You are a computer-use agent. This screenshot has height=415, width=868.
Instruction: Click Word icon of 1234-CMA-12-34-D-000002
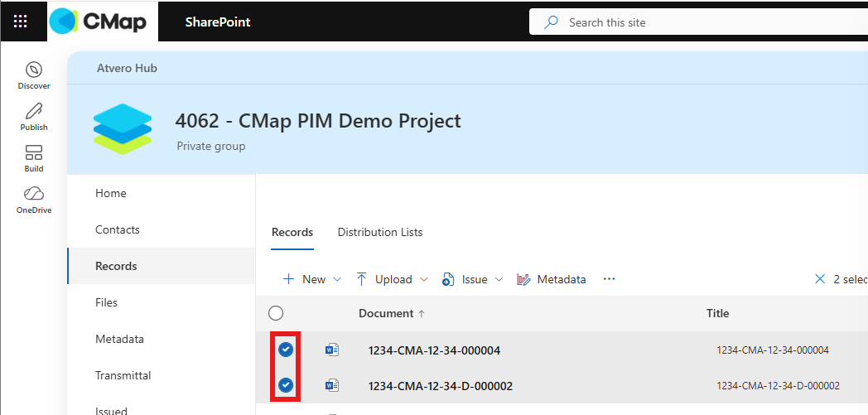point(331,386)
